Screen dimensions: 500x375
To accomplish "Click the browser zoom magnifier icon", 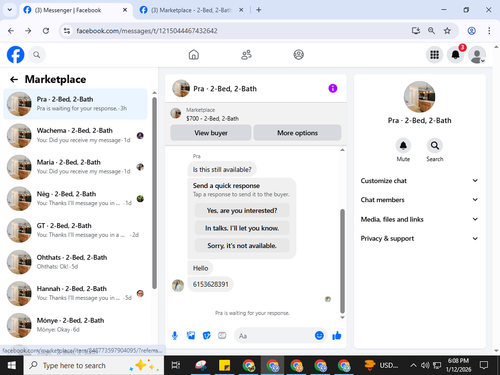I will [431, 31].
